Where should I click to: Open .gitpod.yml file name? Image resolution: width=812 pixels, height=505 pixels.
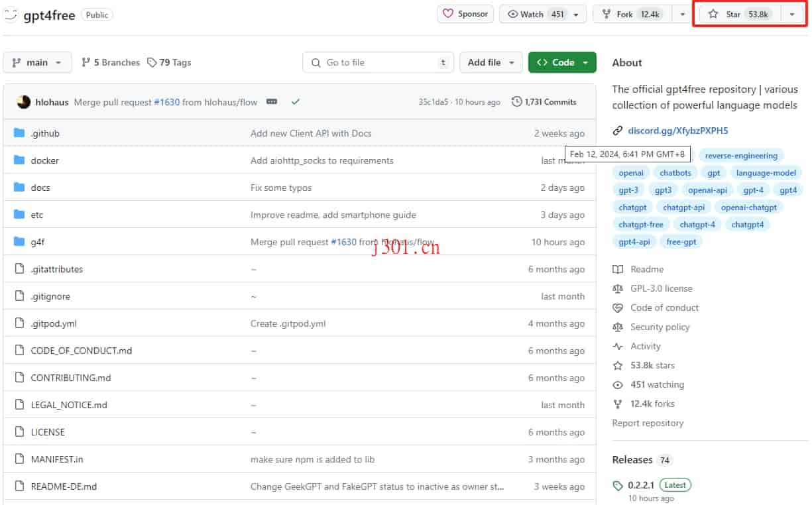54,323
